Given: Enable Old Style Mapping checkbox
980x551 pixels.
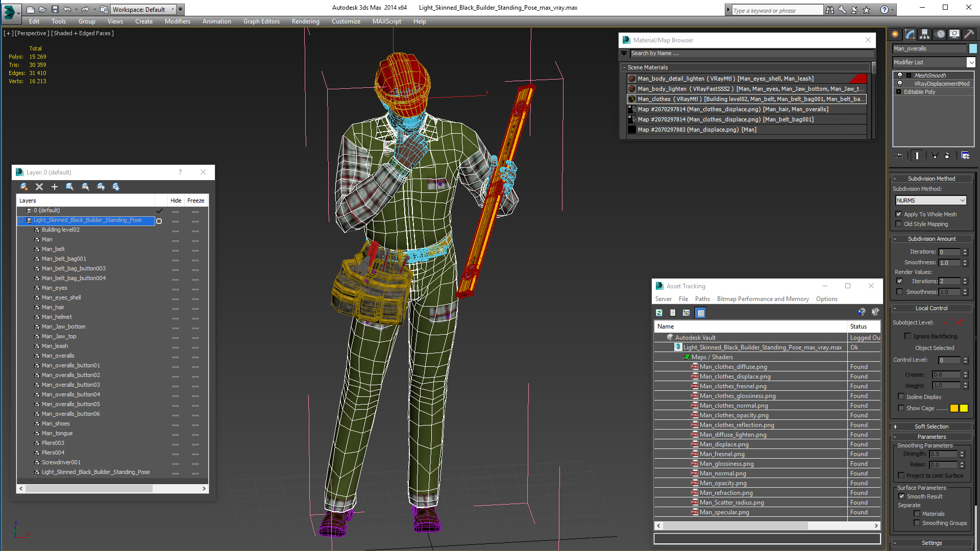Looking at the screenshot, I should click(x=899, y=224).
